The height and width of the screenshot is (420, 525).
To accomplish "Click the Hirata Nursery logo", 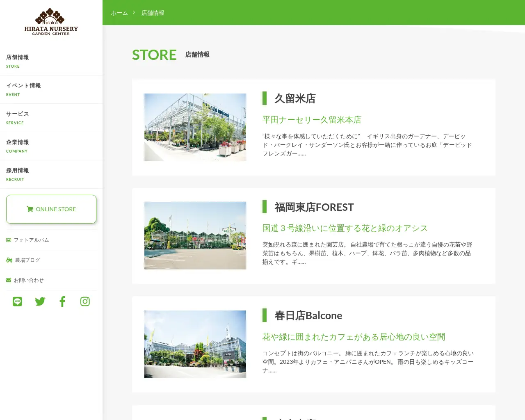I will point(51,21).
